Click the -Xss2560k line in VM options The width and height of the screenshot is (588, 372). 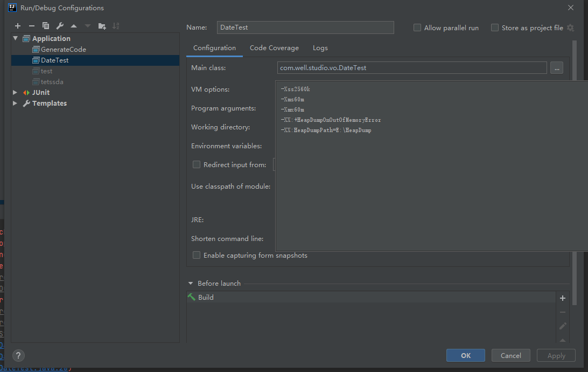click(x=295, y=89)
